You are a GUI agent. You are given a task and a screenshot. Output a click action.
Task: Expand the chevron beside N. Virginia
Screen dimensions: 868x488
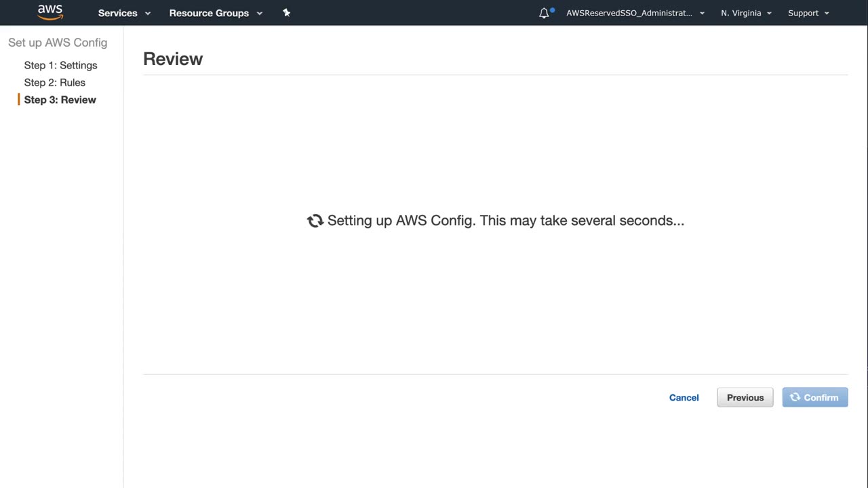pos(769,14)
